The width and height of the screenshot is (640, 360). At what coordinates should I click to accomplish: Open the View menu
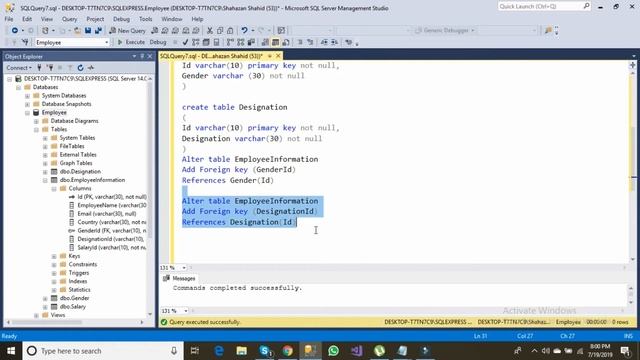click(47, 19)
